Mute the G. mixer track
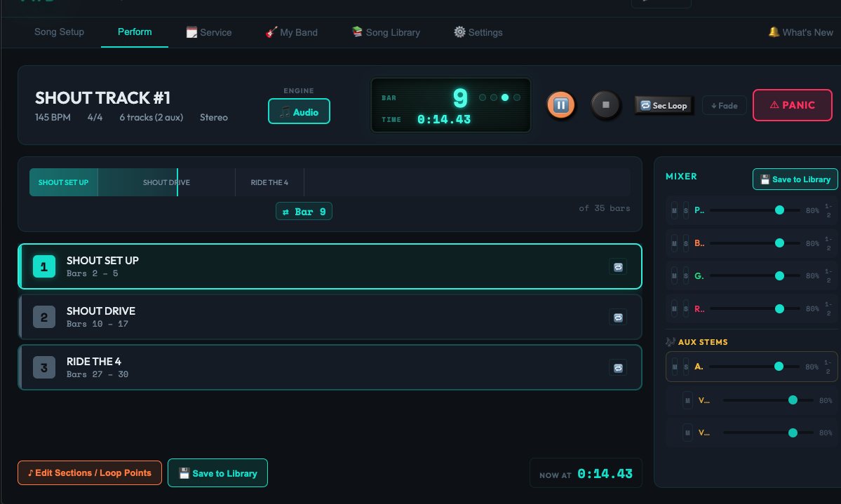 click(x=674, y=276)
